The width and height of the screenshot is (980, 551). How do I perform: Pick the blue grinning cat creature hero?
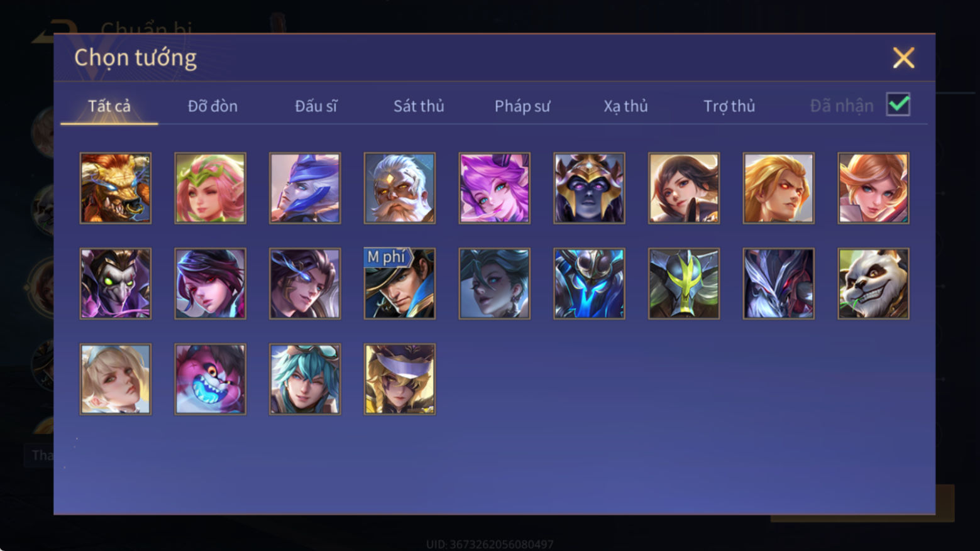click(210, 379)
